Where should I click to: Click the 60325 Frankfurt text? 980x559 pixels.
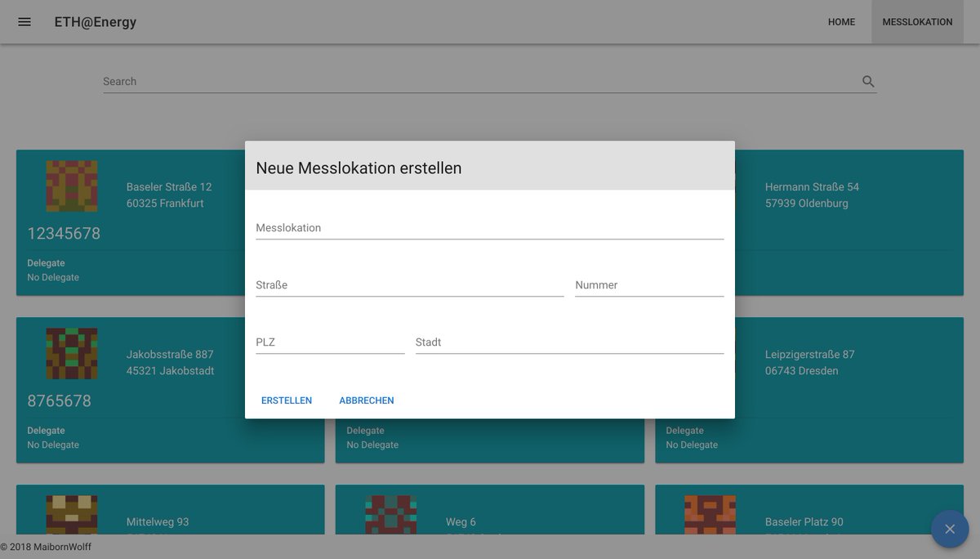165,203
